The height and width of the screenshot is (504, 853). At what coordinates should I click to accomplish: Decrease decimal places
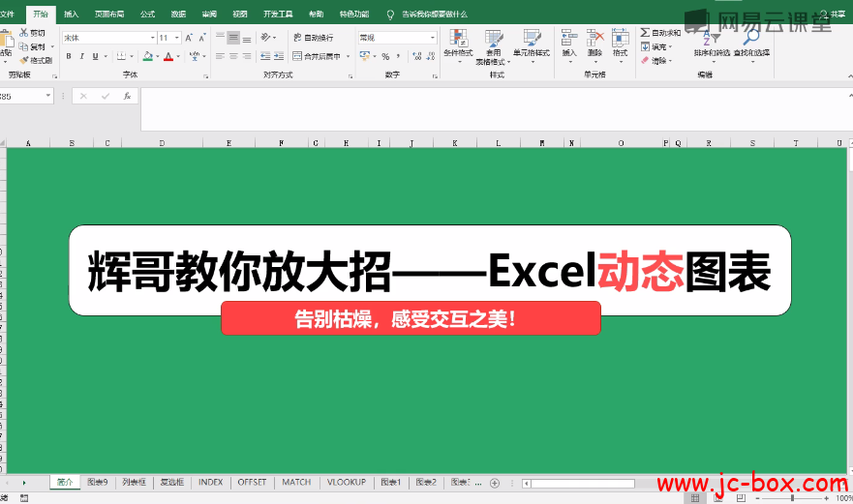430,56
